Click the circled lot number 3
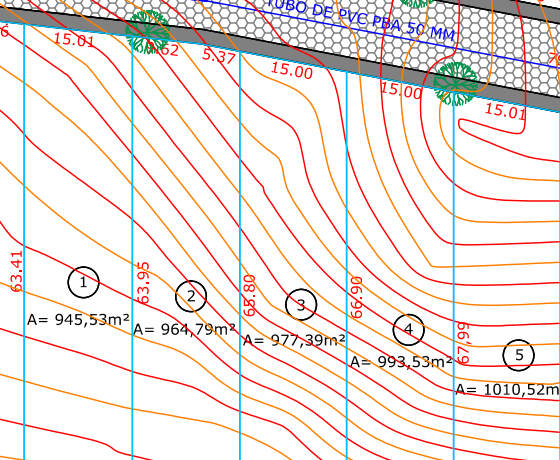 (x=301, y=305)
